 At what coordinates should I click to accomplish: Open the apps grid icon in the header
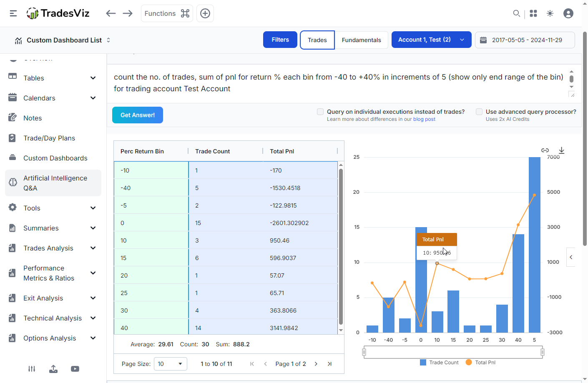pyautogui.click(x=533, y=13)
